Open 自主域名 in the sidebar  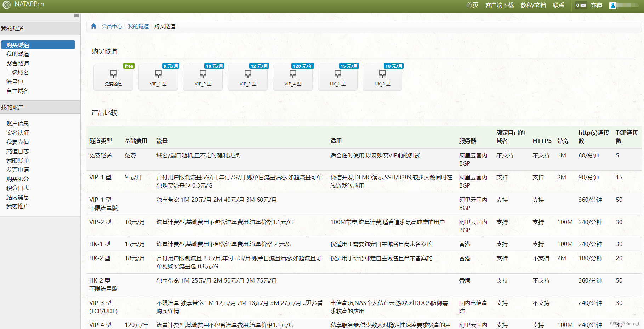pyautogui.click(x=18, y=91)
